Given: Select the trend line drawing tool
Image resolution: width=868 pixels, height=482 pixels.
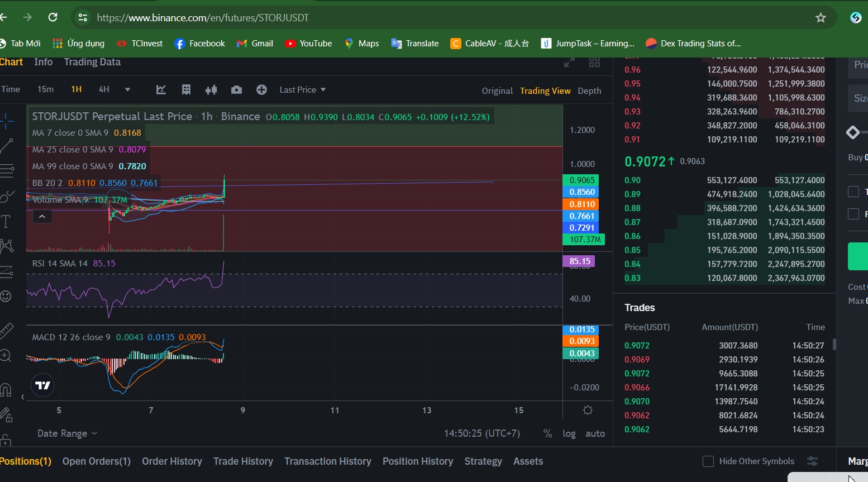Looking at the screenshot, I should pyautogui.click(x=6, y=146).
